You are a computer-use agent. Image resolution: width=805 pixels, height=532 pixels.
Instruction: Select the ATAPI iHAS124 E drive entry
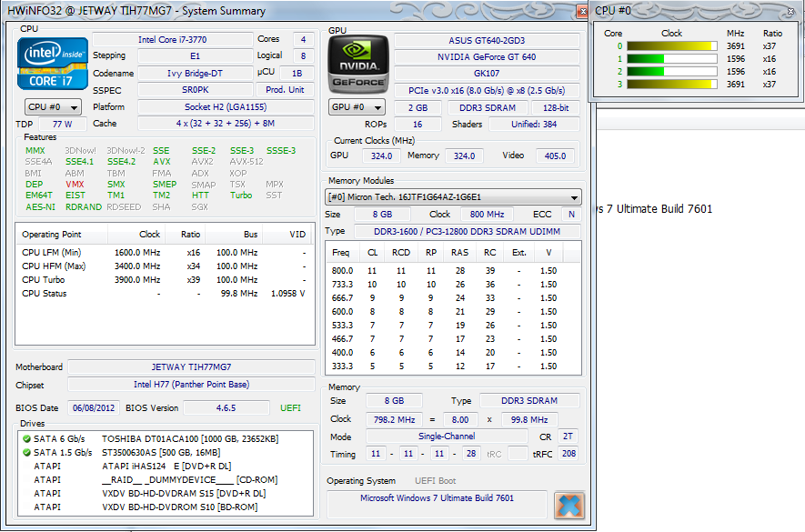(x=166, y=467)
